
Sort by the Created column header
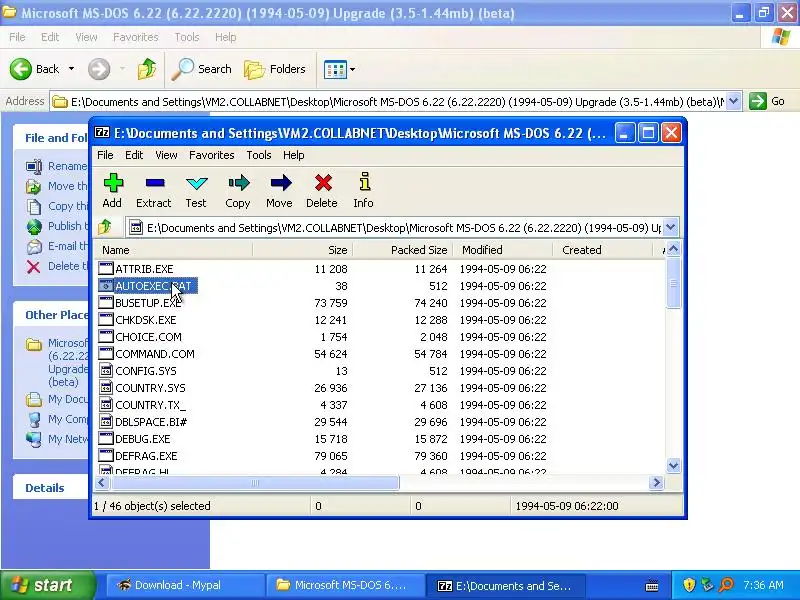(603, 250)
